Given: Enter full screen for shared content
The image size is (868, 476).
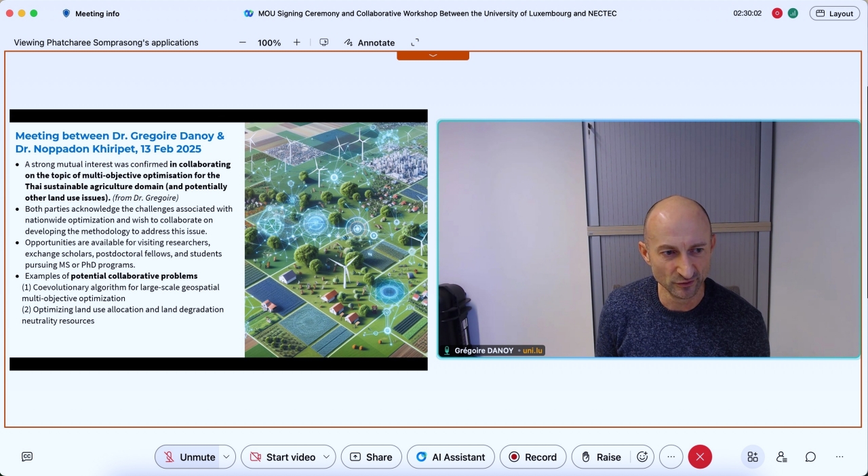Looking at the screenshot, I should coord(415,43).
